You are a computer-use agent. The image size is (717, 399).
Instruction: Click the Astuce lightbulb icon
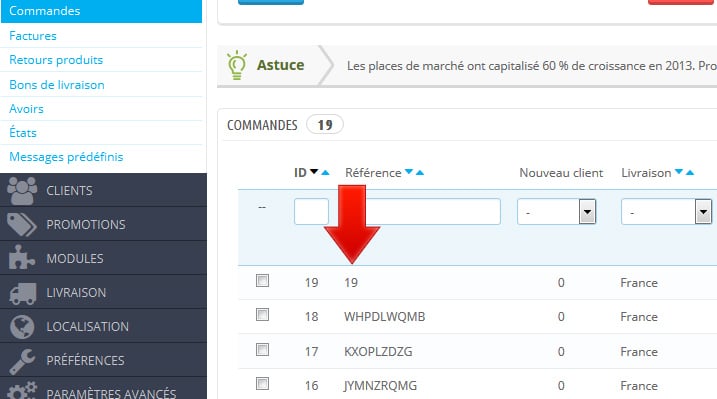pyautogui.click(x=237, y=65)
